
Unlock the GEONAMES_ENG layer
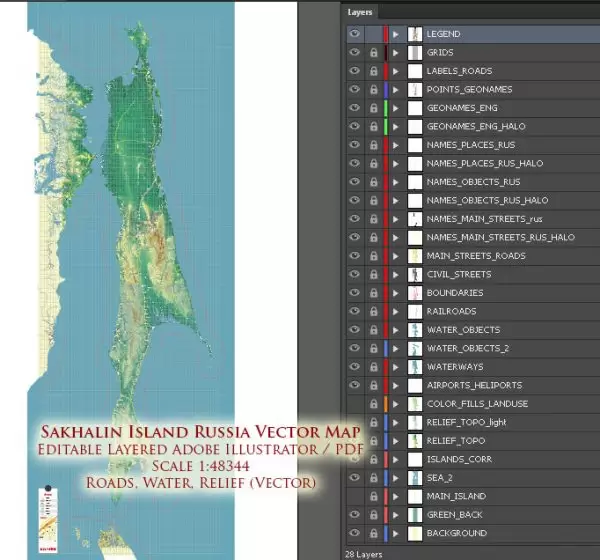pyautogui.click(x=373, y=108)
